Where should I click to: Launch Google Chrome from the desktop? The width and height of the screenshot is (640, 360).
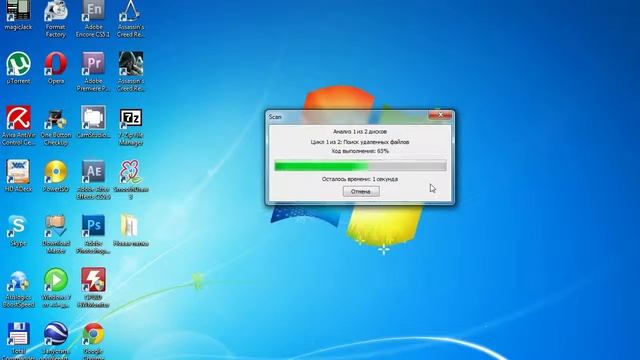coord(93,341)
